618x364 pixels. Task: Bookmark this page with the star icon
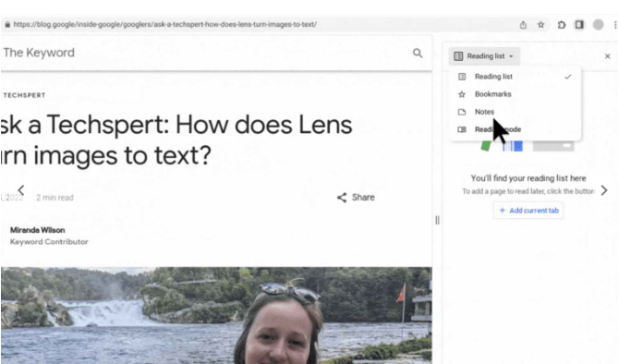[540, 25]
